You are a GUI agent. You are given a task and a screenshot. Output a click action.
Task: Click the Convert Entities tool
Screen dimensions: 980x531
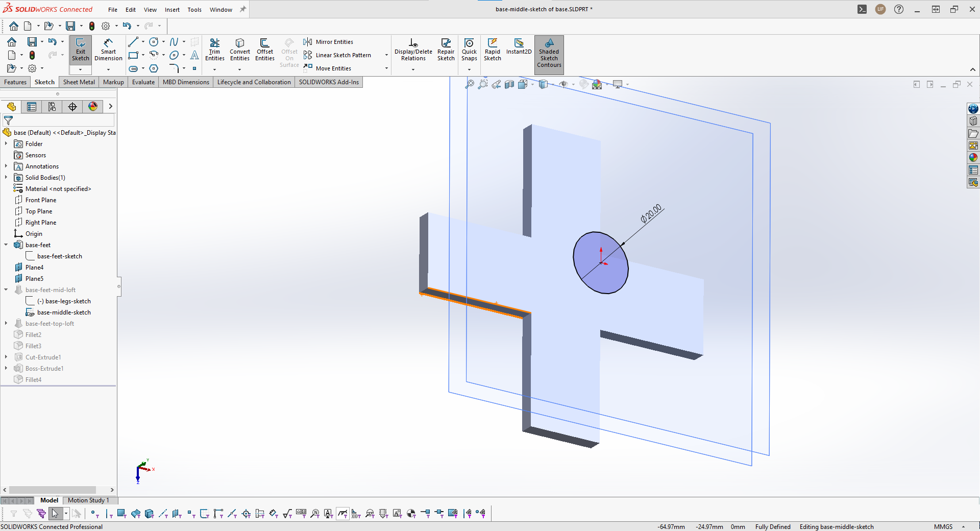point(240,50)
